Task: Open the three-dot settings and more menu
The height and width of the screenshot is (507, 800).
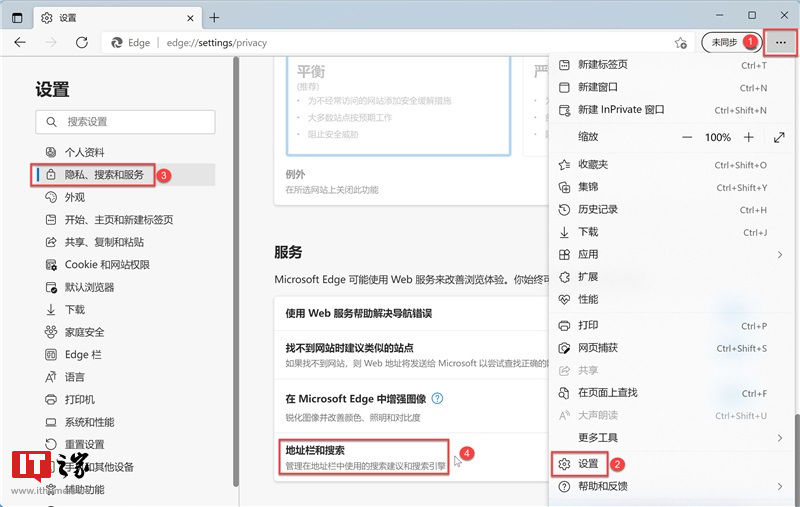Action: pyautogui.click(x=781, y=43)
